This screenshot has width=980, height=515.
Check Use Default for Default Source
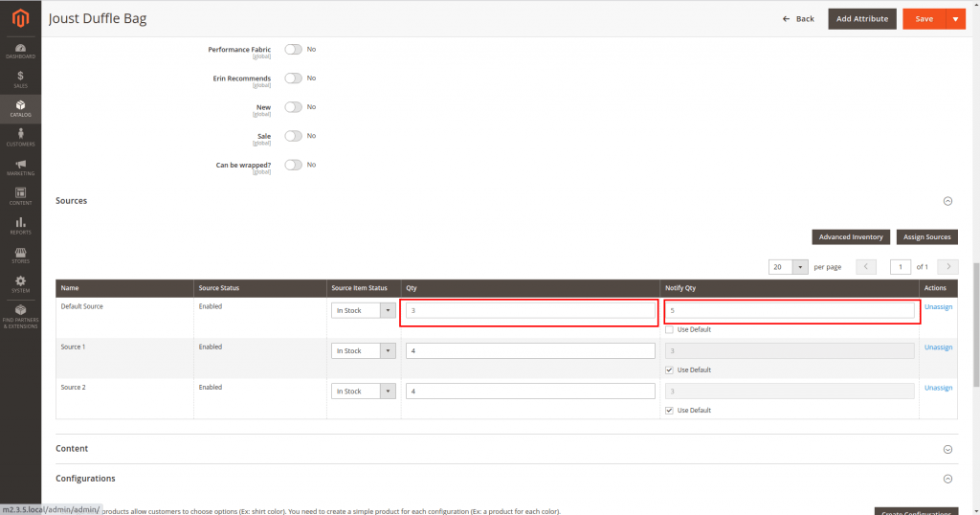pos(669,329)
